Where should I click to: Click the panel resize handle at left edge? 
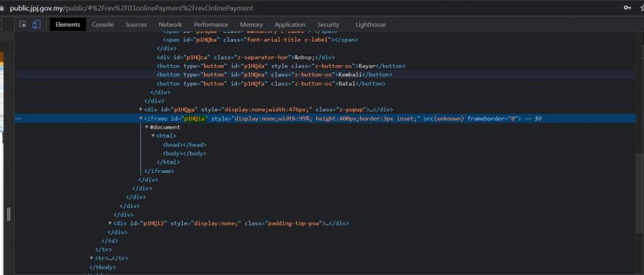[x=9, y=214]
